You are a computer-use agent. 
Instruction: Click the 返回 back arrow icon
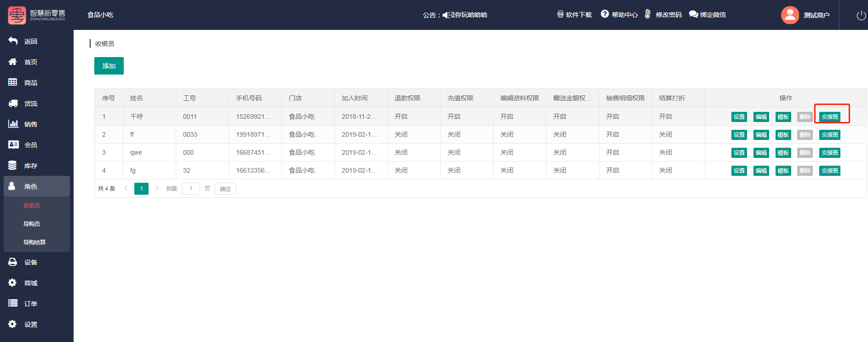13,41
